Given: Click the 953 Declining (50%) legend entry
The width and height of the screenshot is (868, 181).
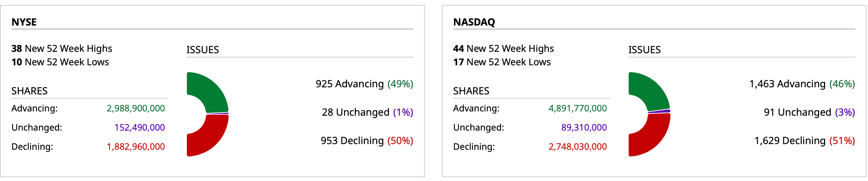Looking at the screenshot, I should pos(367,141).
